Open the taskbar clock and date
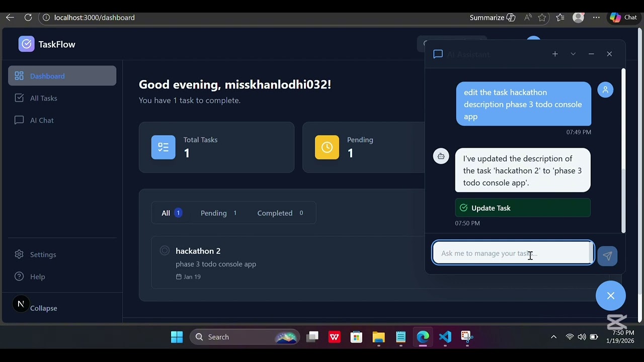This screenshot has width=644, height=362. click(620, 337)
